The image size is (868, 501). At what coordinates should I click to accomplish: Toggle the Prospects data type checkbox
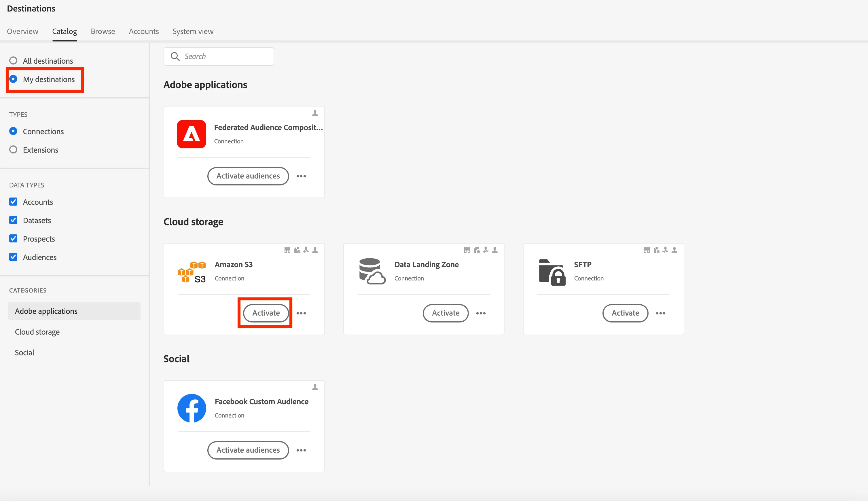[x=13, y=238]
